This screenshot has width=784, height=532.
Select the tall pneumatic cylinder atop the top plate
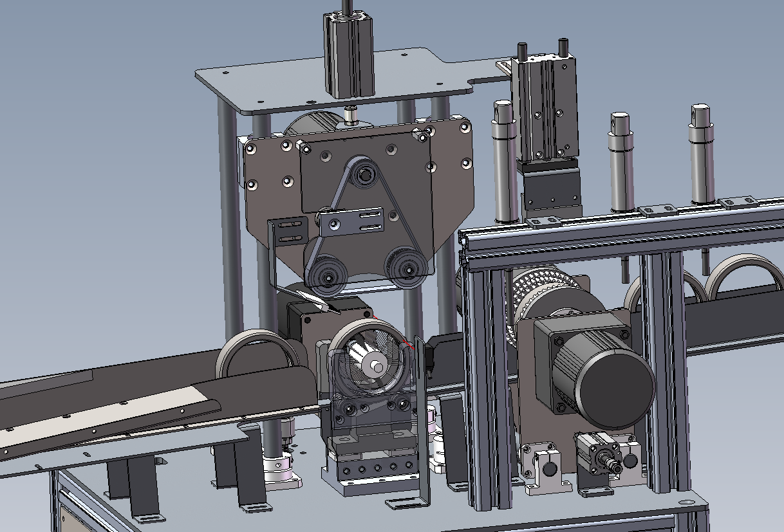(x=348, y=57)
